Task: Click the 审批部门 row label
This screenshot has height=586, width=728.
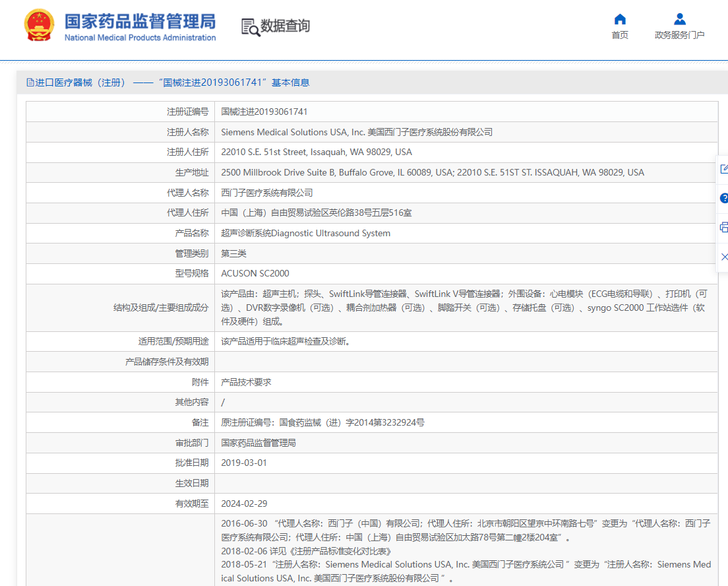Action: 192,443
